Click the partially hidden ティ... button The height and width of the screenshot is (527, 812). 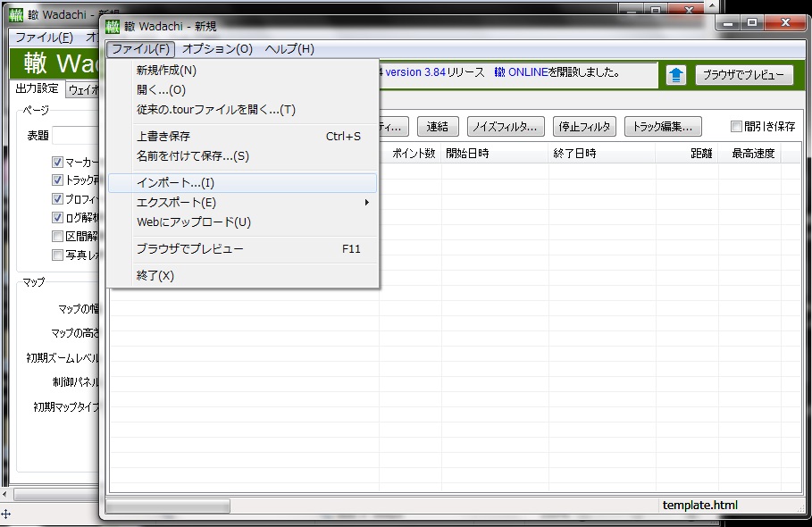pos(394,126)
